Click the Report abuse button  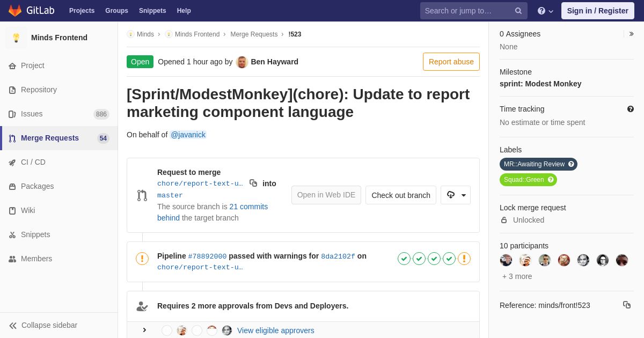click(451, 62)
